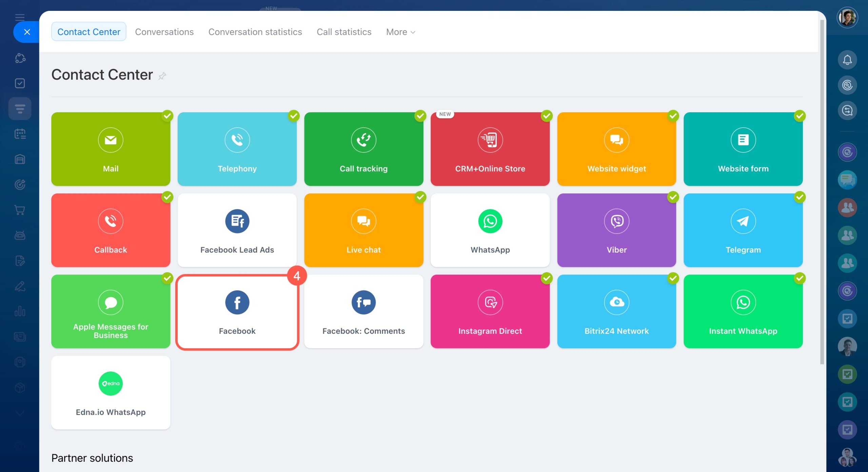Expand the left sidebar hamburger menu
Image resolution: width=868 pixels, height=472 pixels.
click(x=20, y=17)
